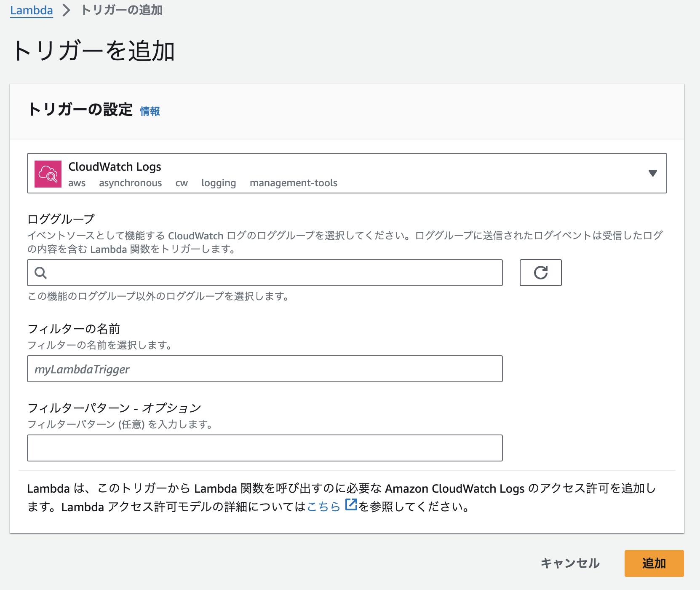
Task: Click the 'cw' tag text
Action: [x=182, y=183]
